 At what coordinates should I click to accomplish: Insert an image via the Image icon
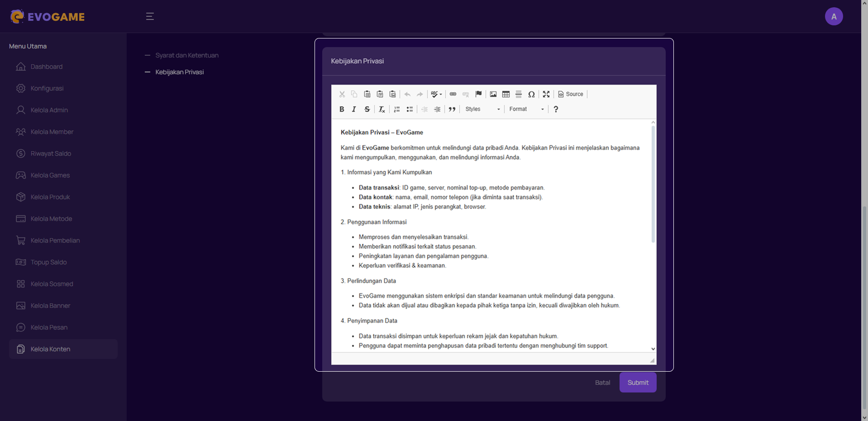click(493, 94)
